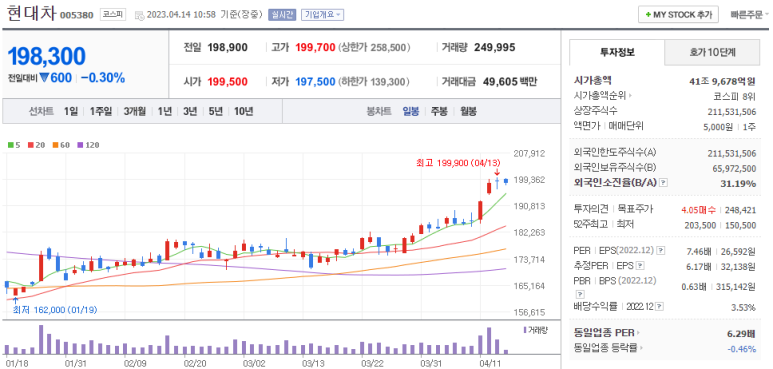The height and width of the screenshot is (369, 773).
Task: Click the 시가총액 value 41조 9,678억원
Action: tap(723, 81)
